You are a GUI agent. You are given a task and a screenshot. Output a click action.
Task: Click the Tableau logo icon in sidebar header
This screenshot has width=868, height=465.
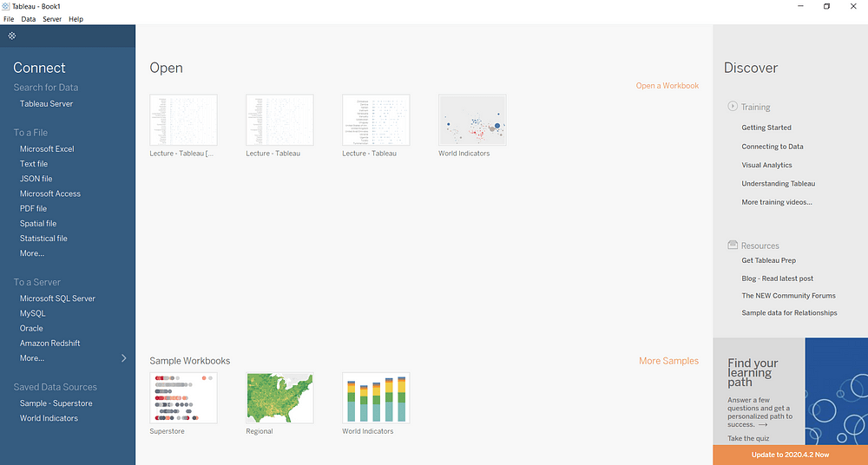tap(12, 36)
